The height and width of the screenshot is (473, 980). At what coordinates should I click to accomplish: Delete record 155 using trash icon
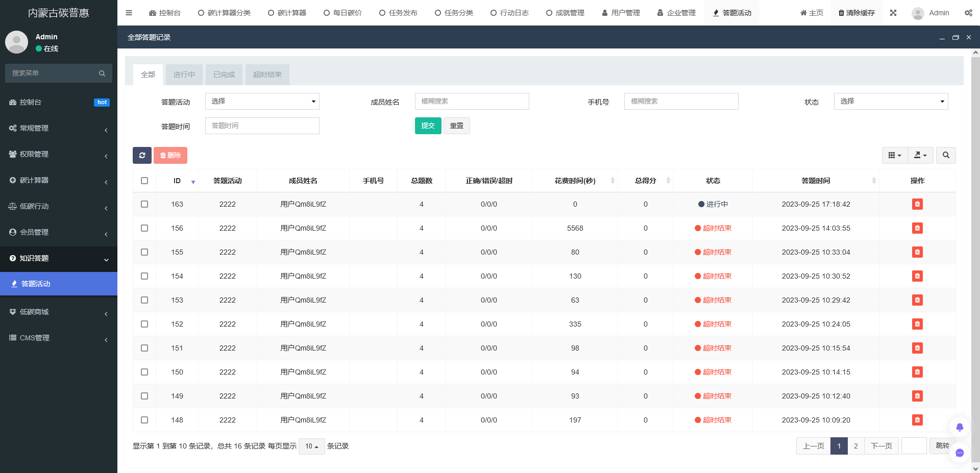pos(917,252)
